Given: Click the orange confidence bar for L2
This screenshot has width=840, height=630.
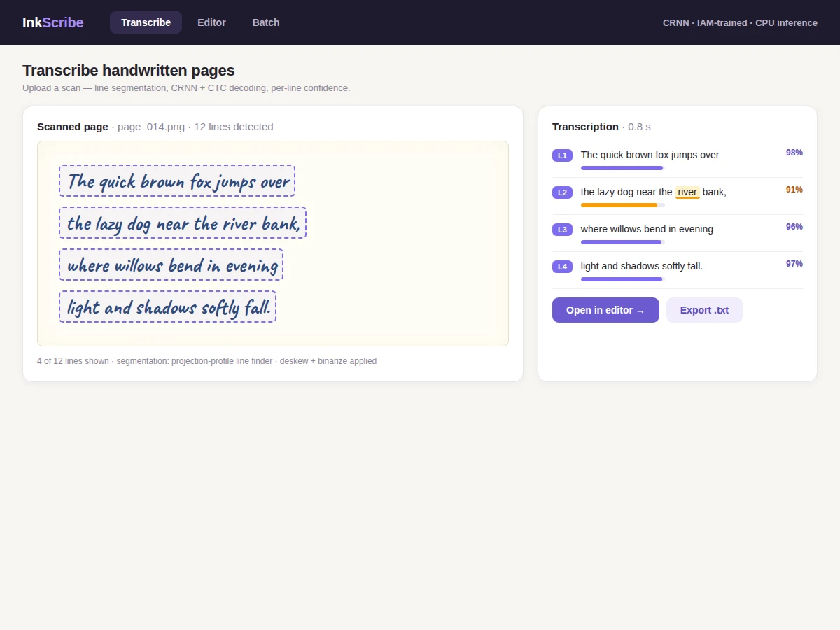Looking at the screenshot, I should click(x=619, y=205).
